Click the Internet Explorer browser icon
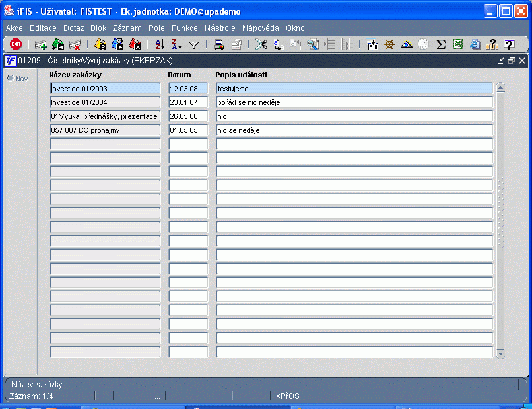Viewport: 532px width, 409px height. [475, 44]
